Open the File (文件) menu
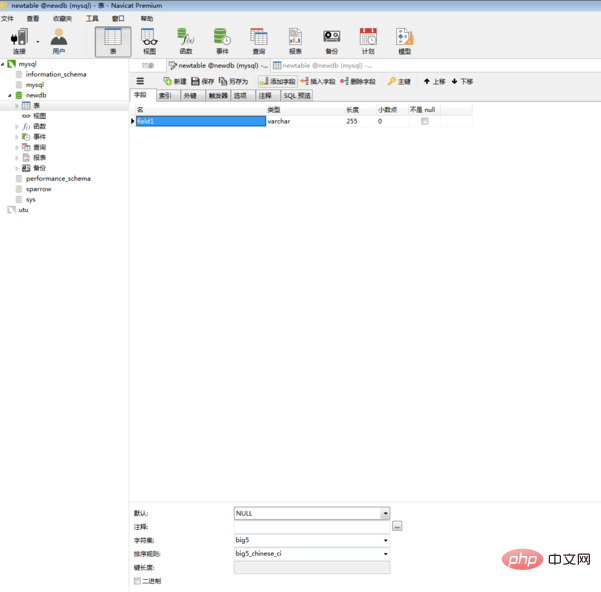601x592 pixels. coord(7,18)
